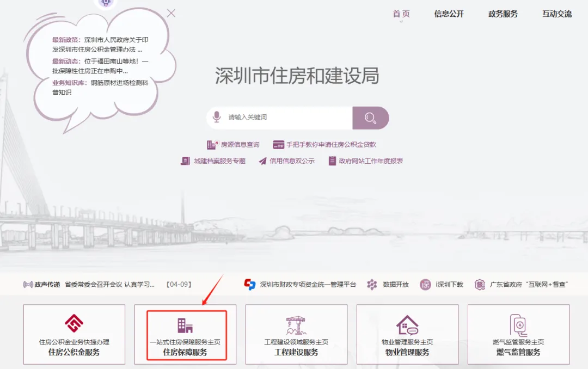Click the 一站式住房保障服务主页 subtitle
This screenshot has height=369, width=588.
pos(185,342)
